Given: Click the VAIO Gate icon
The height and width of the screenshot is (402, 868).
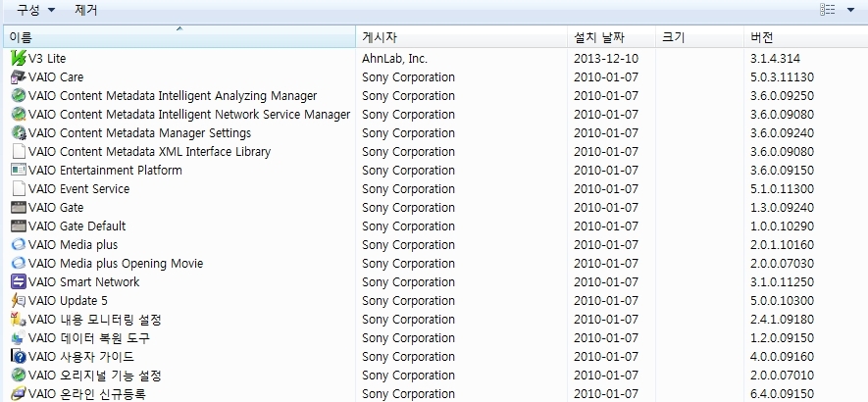Looking at the screenshot, I should point(19,208).
